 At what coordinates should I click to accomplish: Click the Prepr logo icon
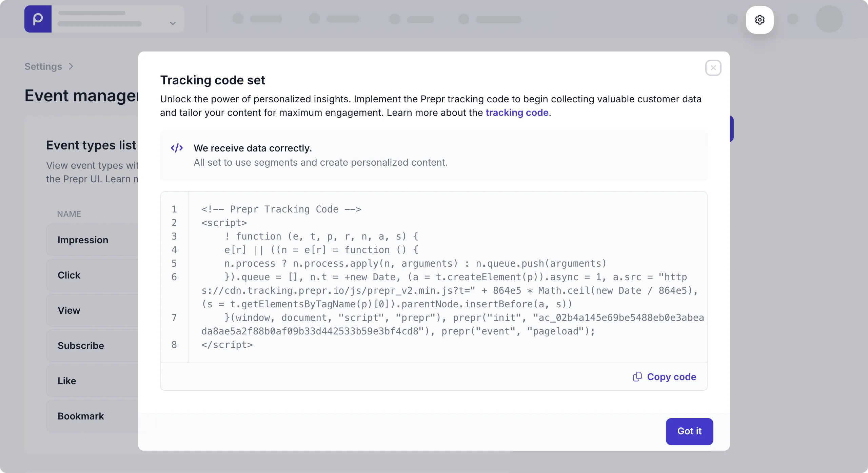pos(38,19)
